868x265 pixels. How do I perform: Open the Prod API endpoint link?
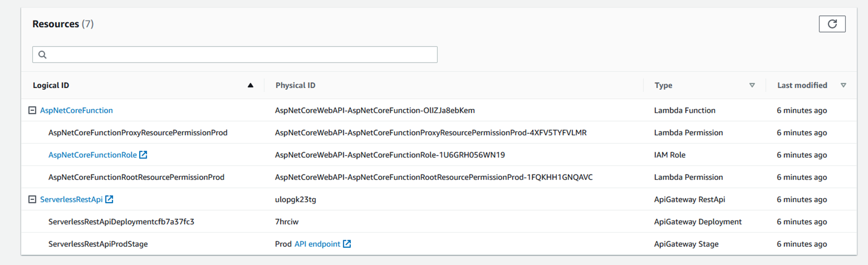point(317,244)
